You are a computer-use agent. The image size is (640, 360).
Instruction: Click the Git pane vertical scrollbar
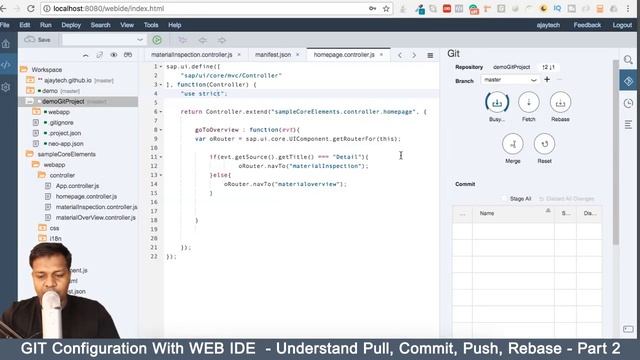[x=616, y=152]
